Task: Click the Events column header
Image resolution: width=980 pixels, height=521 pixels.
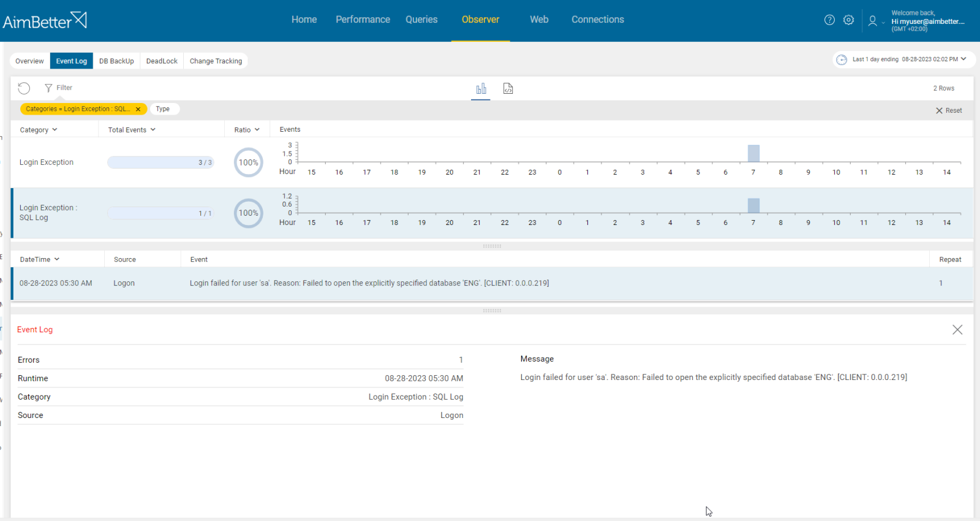Action: click(290, 129)
